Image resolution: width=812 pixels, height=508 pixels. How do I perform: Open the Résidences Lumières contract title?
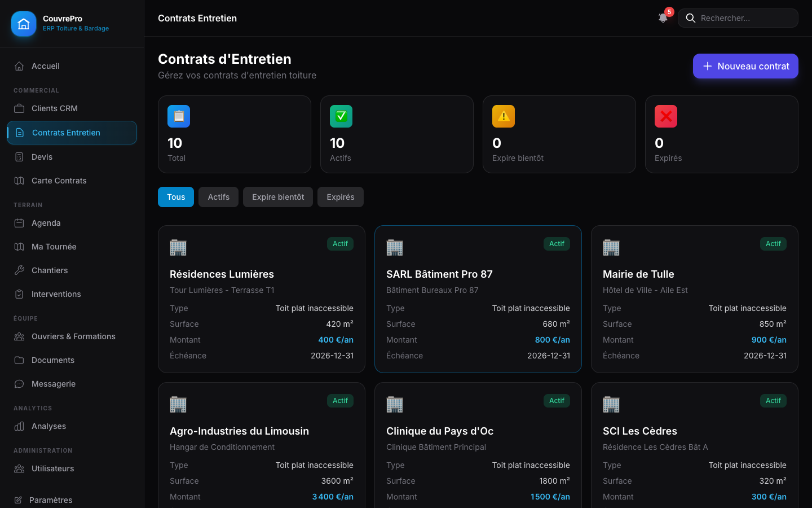coord(222,274)
